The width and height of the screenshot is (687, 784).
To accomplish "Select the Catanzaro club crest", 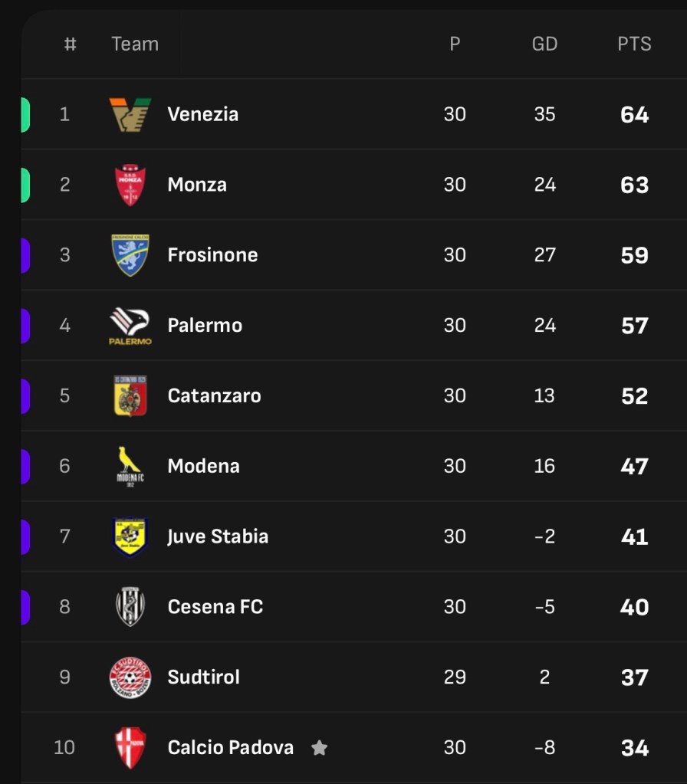I will point(130,396).
